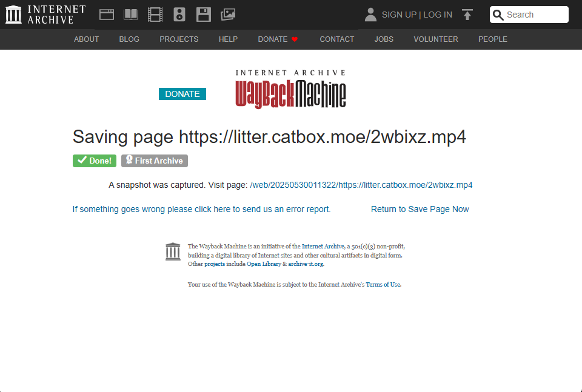582x392 pixels.
Task: Click the green Done! status badge
Action: (x=95, y=161)
